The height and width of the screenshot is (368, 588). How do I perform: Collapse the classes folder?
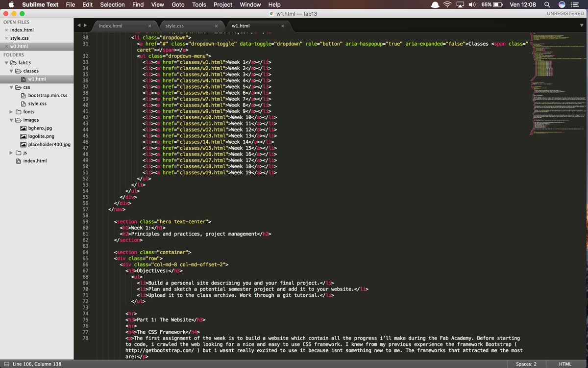tap(11, 71)
